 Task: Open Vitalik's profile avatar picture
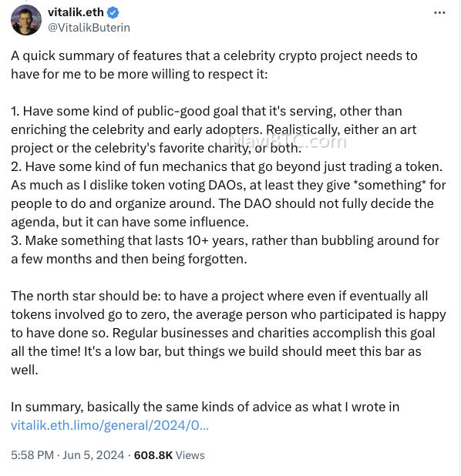(x=26, y=20)
